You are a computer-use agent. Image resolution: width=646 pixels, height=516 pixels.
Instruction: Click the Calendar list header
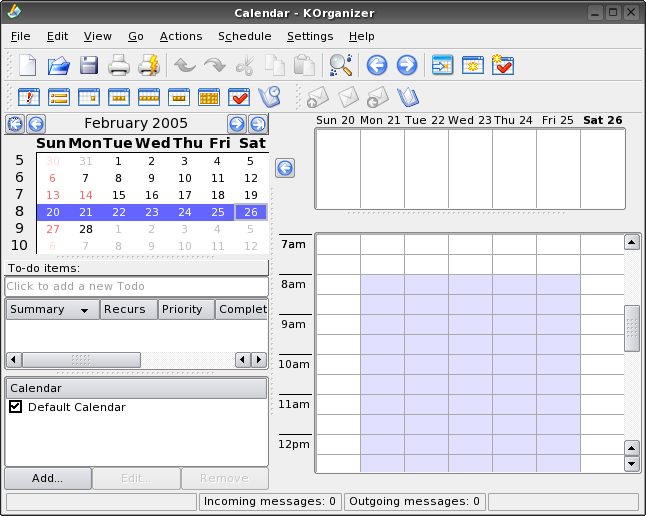(x=136, y=388)
